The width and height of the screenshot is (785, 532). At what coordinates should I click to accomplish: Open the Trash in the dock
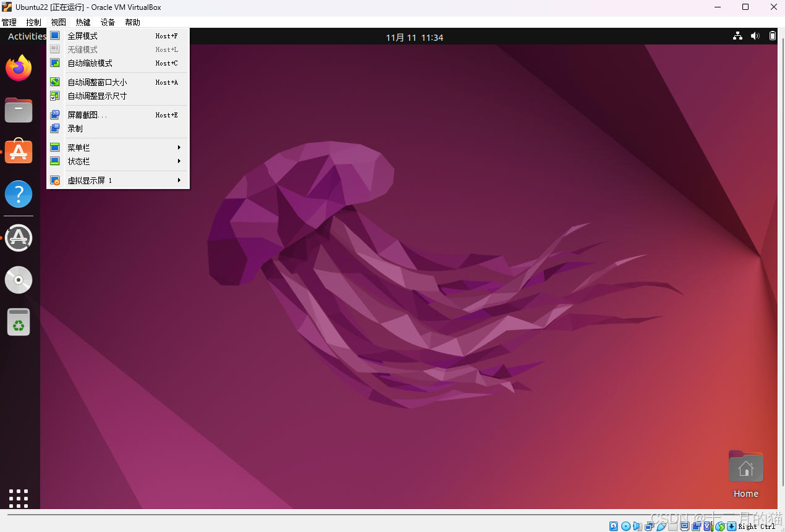pos(19,322)
